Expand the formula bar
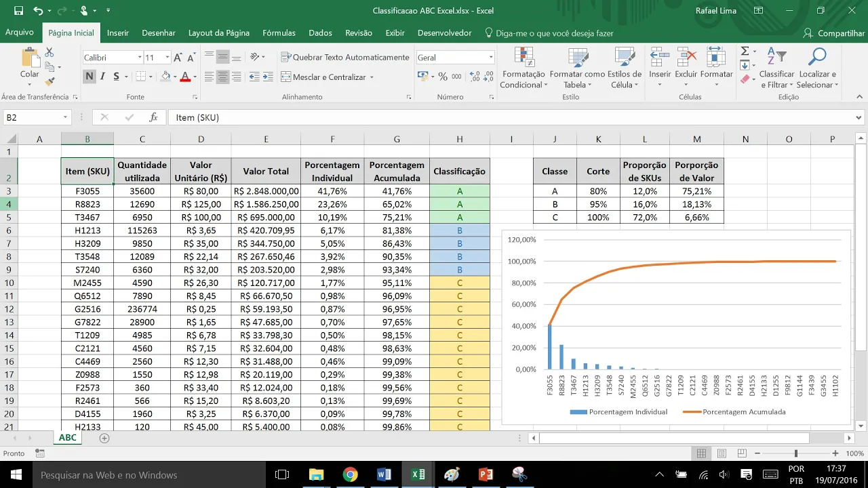This screenshot has width=868, height=488. pyautogui.click(x=859, y=117)
